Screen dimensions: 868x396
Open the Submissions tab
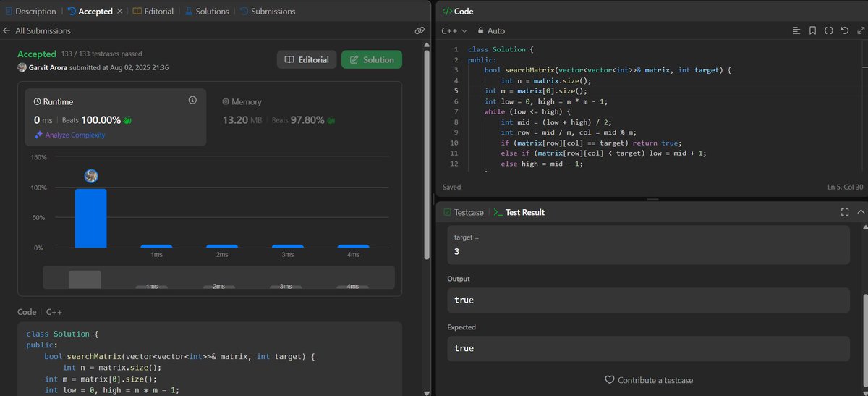(x=267, y=12)
